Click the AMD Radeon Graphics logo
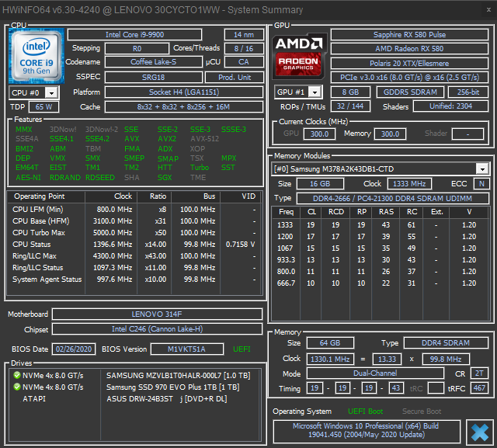Viewport: 497px width, 448px height. (x=299, y=56)
